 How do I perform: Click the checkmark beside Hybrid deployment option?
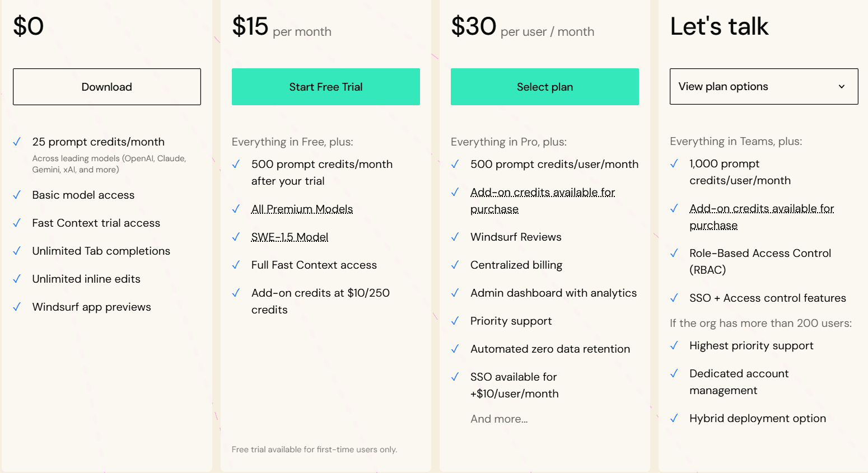[674, 419]
